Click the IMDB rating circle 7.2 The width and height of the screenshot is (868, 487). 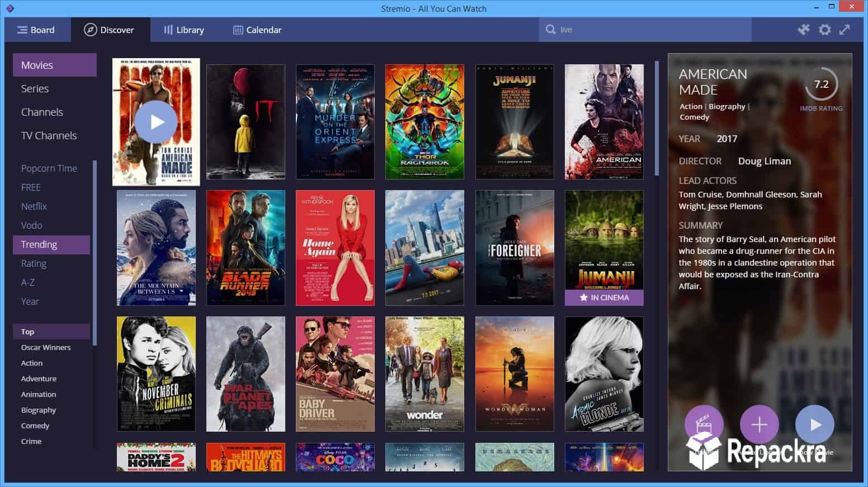click(x=821, y=84)
